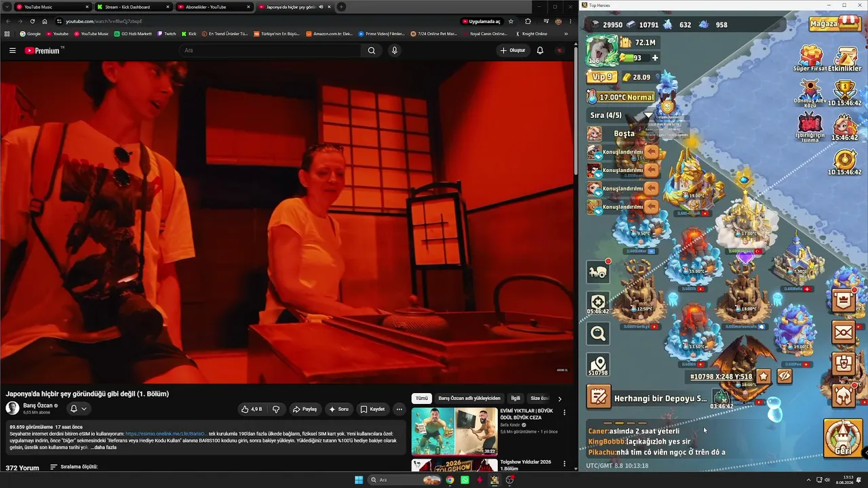Screen dimensions: 868x488
Task: Open Donmuş Alev Közü event
Action: point(811,94)
